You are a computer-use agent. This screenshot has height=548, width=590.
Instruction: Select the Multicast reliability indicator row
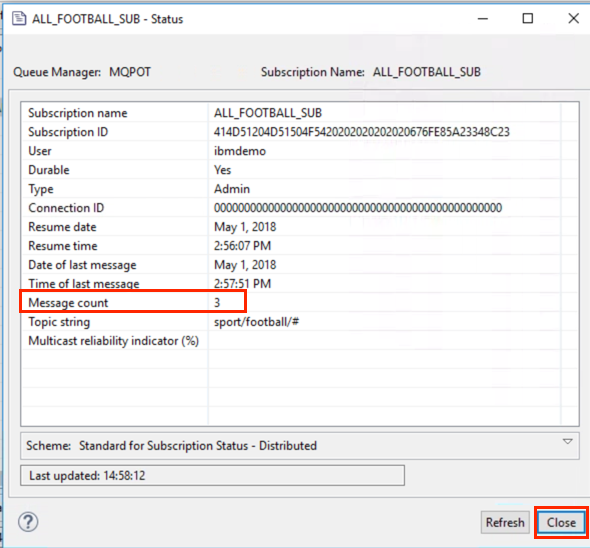pos(300,341)
